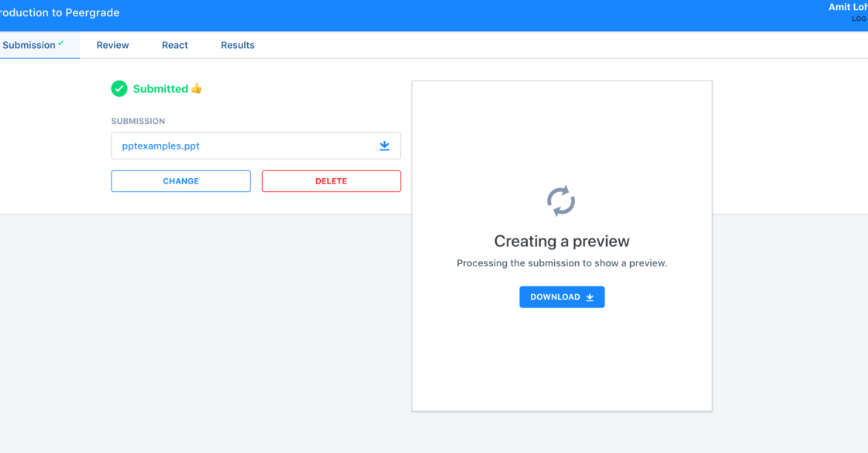Image resolution: width=868 pixels, height=453 pixels.
Task: Click the Processing the submission message text
Action: [x=562, y=263]
